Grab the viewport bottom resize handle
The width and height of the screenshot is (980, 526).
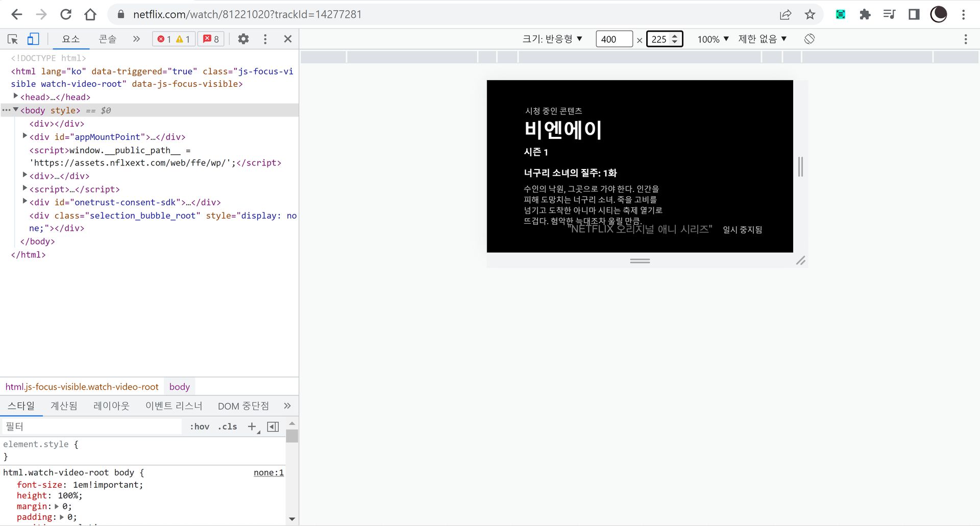point(640,260)
